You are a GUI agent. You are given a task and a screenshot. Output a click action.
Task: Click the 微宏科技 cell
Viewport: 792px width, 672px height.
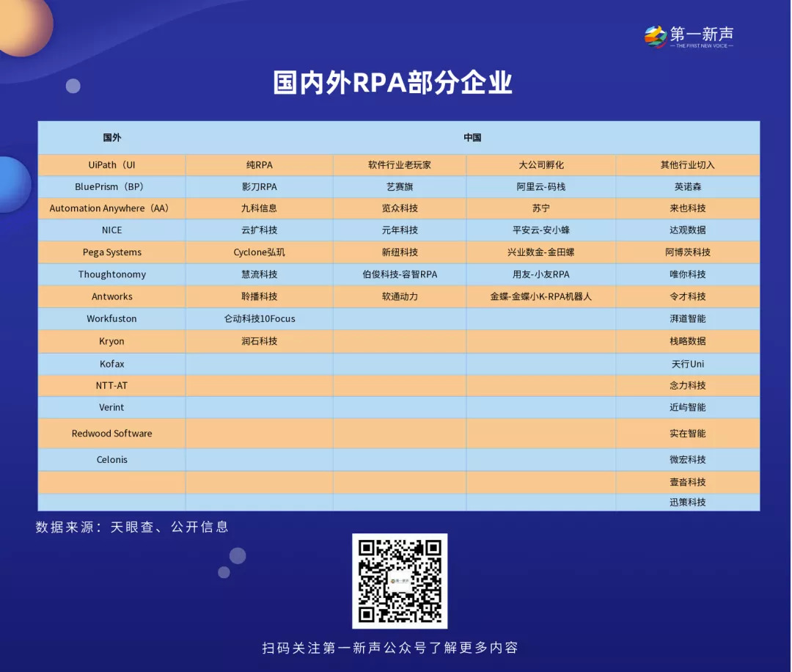pos(687,460)
